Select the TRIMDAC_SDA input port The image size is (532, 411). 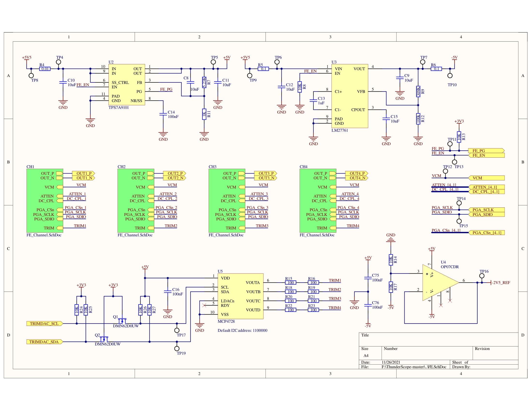click(x=44, y=342)
